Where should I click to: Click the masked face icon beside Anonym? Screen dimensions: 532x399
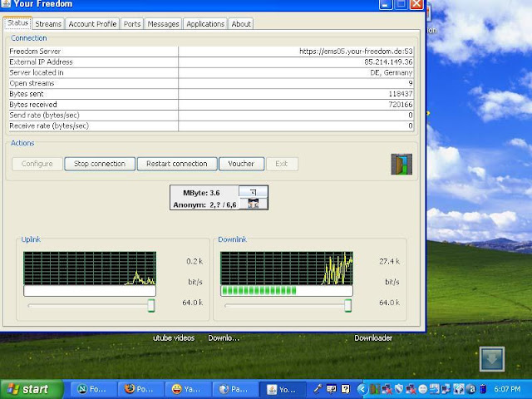coord(253,204)
